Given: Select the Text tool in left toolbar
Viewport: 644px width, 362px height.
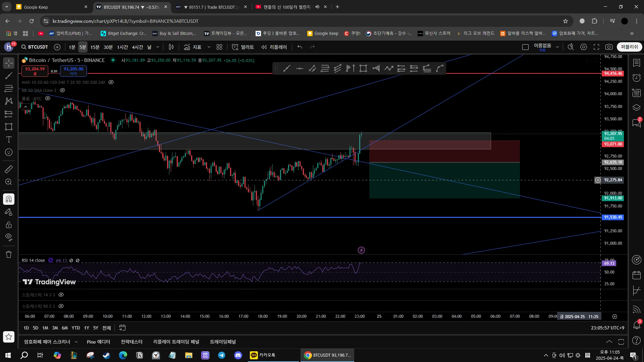Looking at the screenshot, I should [x=9, y=140].
